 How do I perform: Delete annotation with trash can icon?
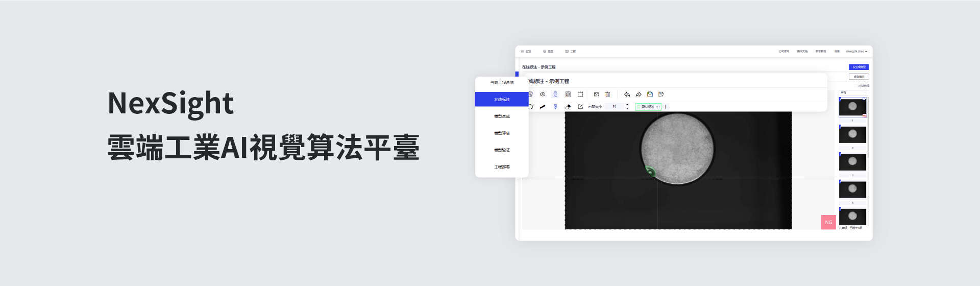coord(607,94)
